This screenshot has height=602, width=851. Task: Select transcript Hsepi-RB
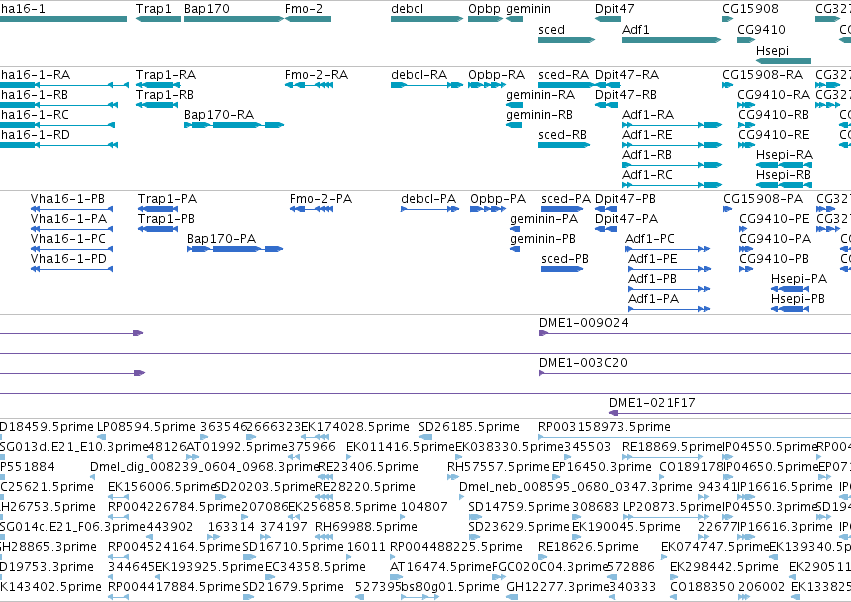(784, 185)
